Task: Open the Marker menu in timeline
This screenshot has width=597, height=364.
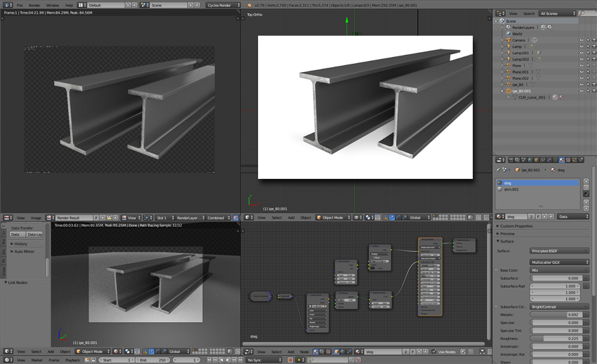Action: (37, 360)
